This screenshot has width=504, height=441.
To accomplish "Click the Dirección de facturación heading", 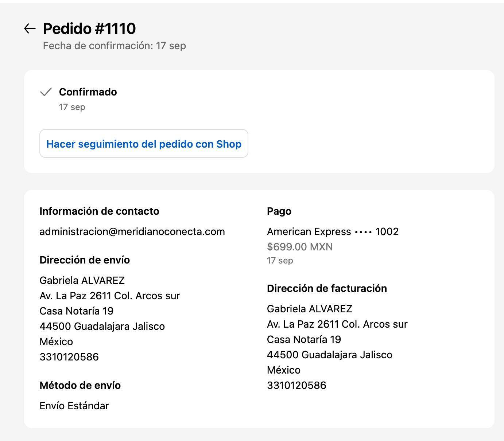I will click(327, 288).
